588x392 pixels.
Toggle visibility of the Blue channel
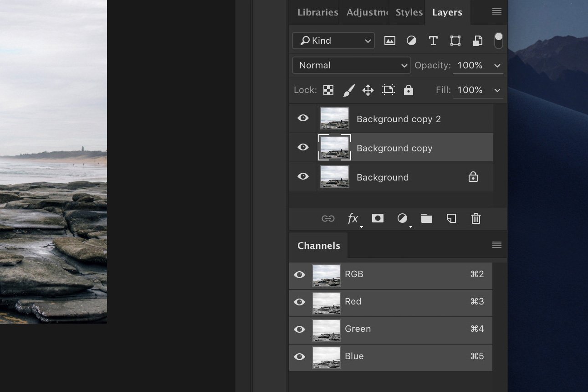299,357
